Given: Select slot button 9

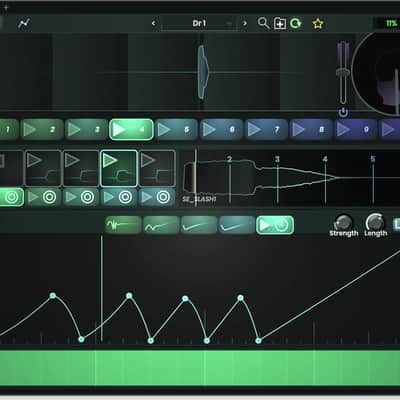Looking at the screenshot, I should tap(356, 129).
